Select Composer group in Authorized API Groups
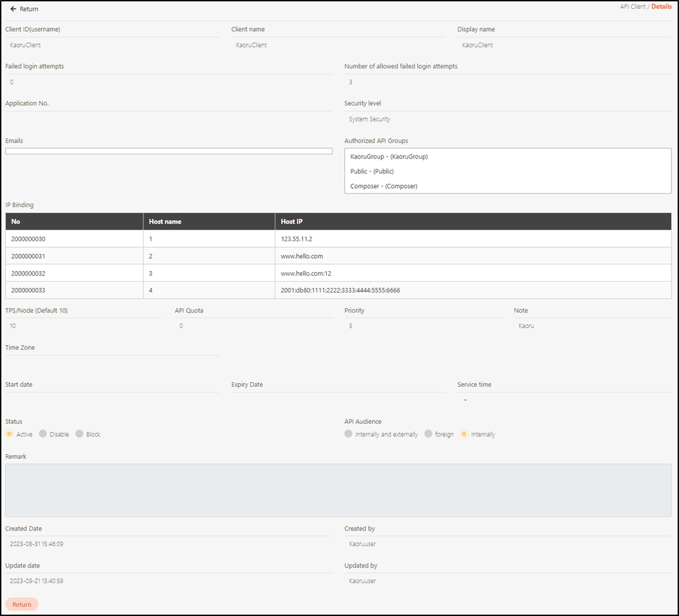679x616 pixels. (x=383, y=186)
